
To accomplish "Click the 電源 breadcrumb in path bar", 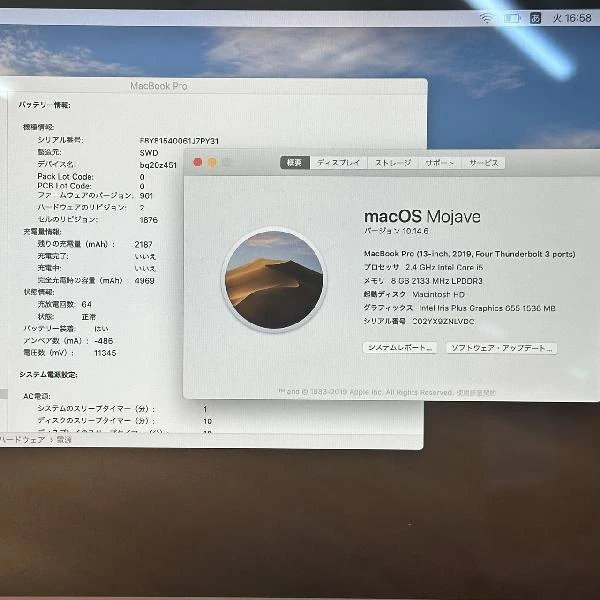I will [64, 440].
